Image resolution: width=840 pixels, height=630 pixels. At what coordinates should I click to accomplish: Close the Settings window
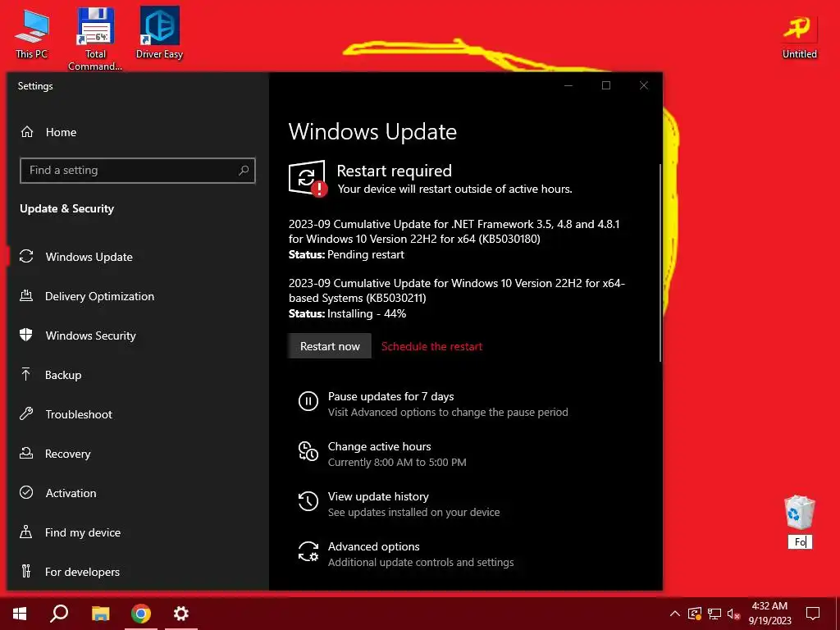pos(644,85)
